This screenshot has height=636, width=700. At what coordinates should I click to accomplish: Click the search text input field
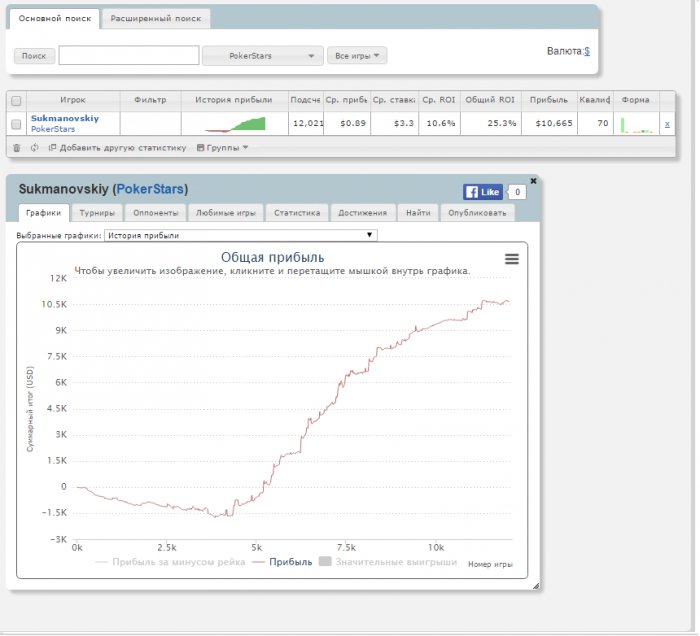128,56
